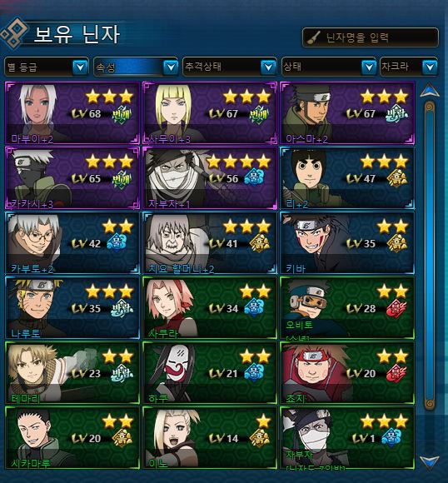Choose the 사쿠라 ninja card
Image resolution: width=448 pixels, height=483 pixels.
210,308
